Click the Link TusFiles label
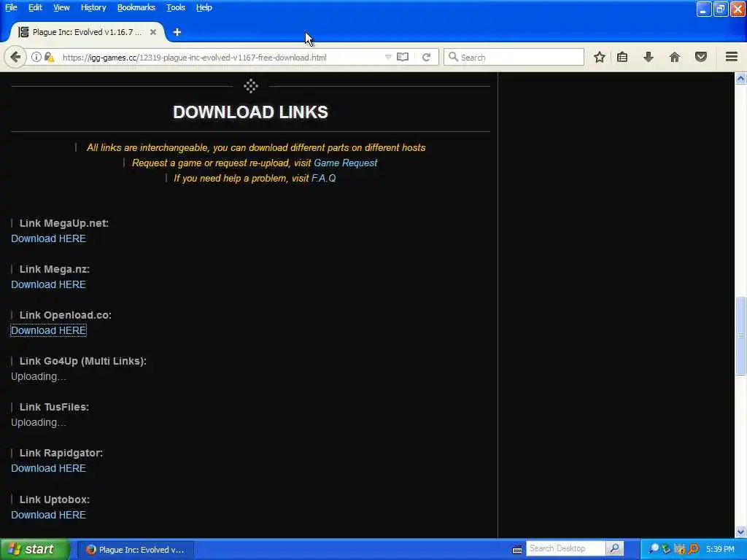Image resolution: width=747 pixels, height=560 pixels. pyautogui.click(x=54, y=407)
